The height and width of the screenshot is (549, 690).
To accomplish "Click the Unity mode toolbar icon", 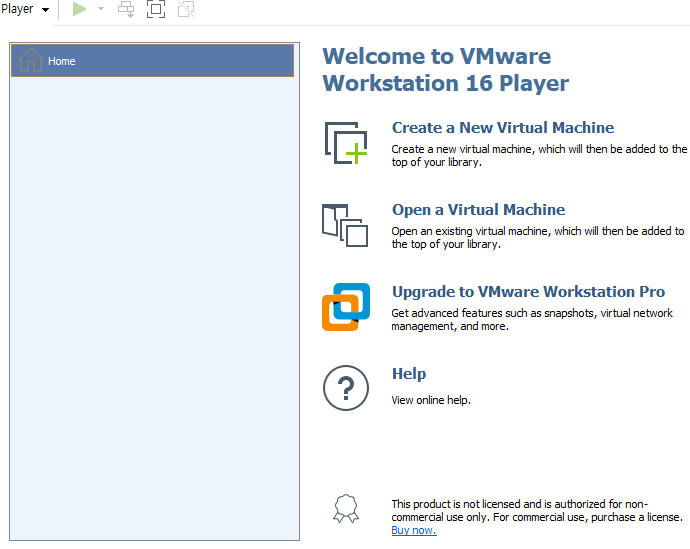I will (186, 9).
